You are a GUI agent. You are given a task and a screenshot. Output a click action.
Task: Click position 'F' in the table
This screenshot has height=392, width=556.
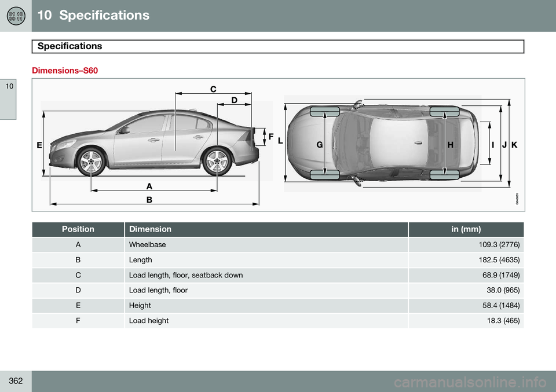pyautogui.click(x=78, y=321)
